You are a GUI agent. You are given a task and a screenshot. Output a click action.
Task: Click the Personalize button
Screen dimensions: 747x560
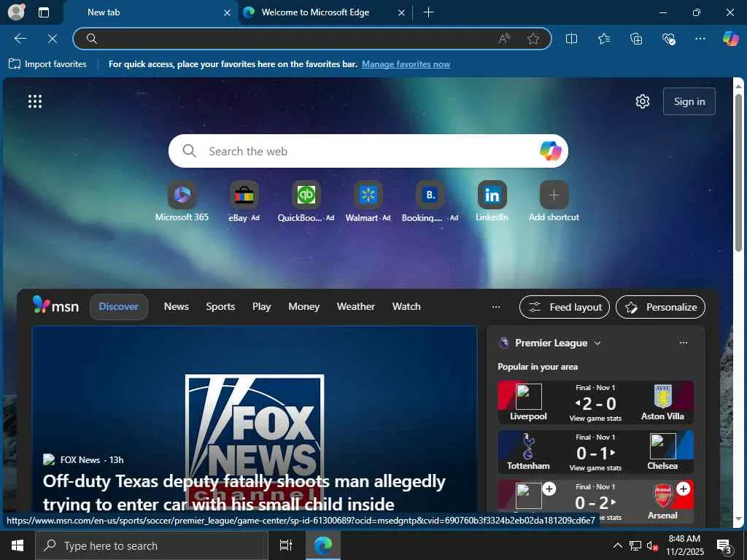(660, 307)
